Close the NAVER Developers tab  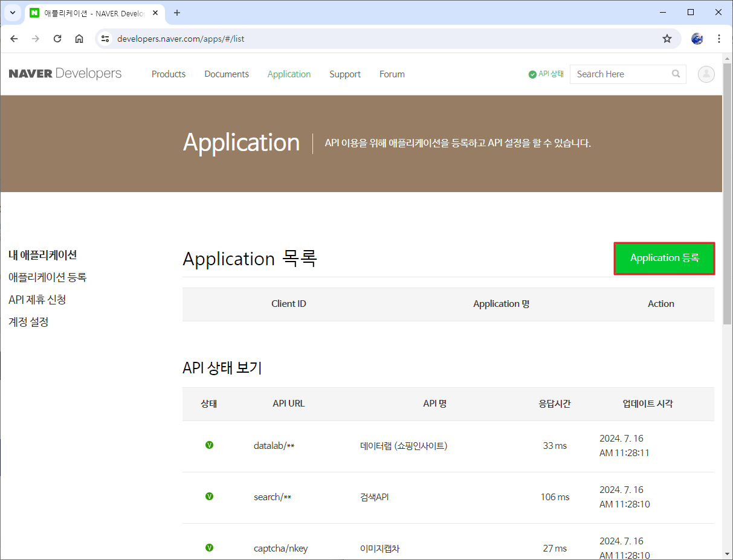pyautogui.click(x=155, y=13)
